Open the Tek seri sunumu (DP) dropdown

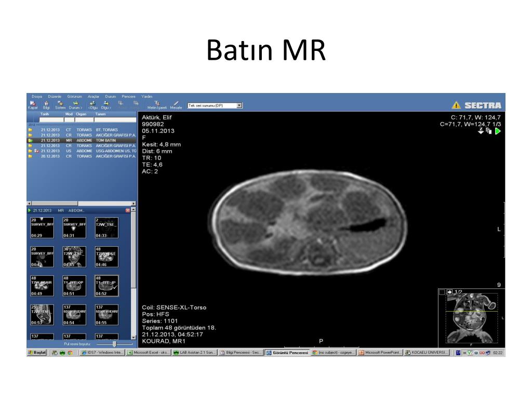pyautogui.click(x=239, y=105)
